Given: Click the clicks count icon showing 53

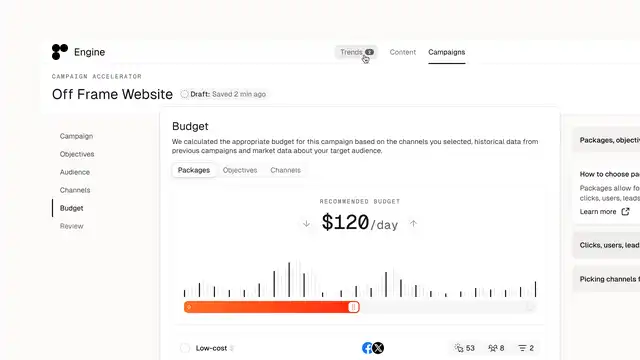Looking at the screenshot, I should [x=459, y=348].
